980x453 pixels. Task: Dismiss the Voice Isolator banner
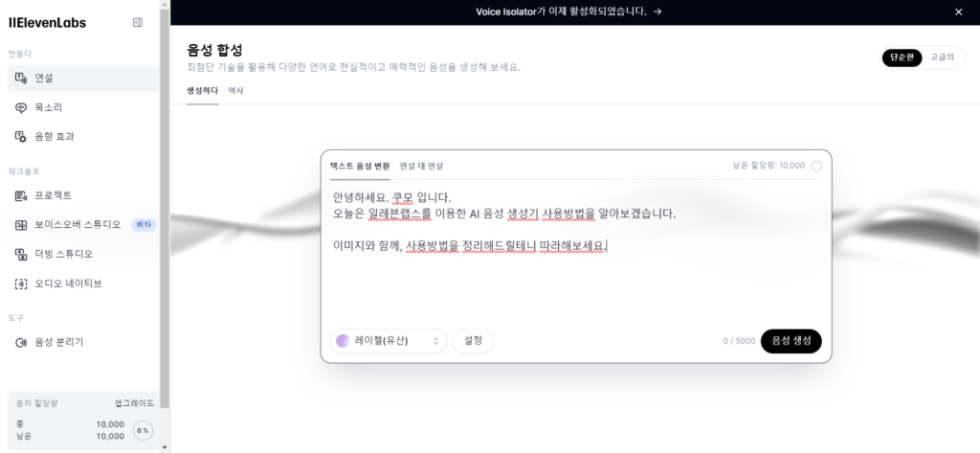(959, 11)
